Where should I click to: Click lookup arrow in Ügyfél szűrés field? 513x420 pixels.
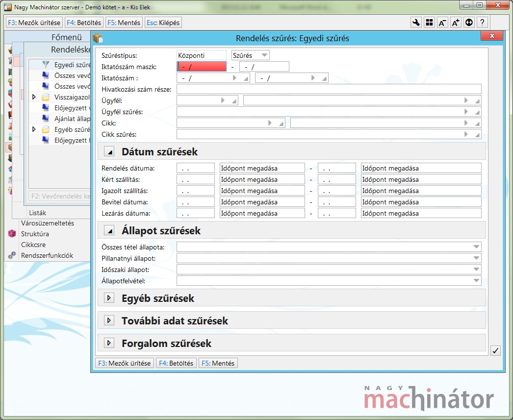(466, 112)
